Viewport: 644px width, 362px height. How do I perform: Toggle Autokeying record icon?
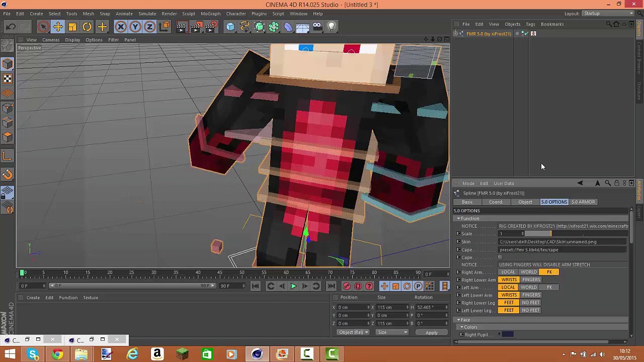point(358,286)
